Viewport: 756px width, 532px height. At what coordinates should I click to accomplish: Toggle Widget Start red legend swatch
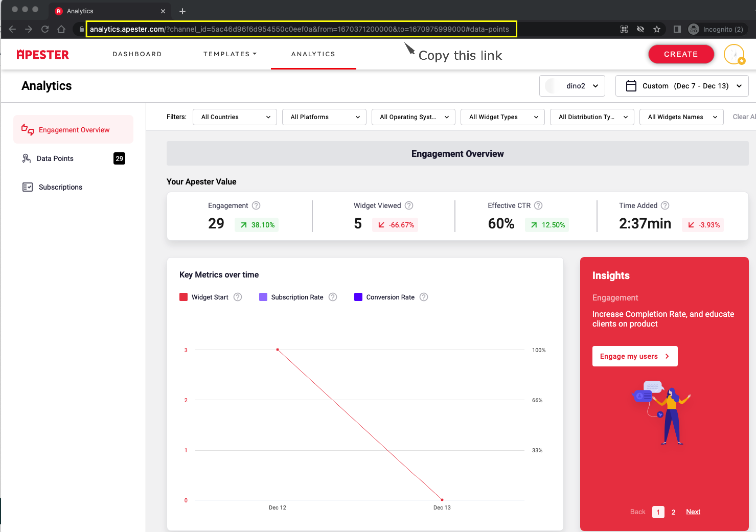(x=184, y=297)
